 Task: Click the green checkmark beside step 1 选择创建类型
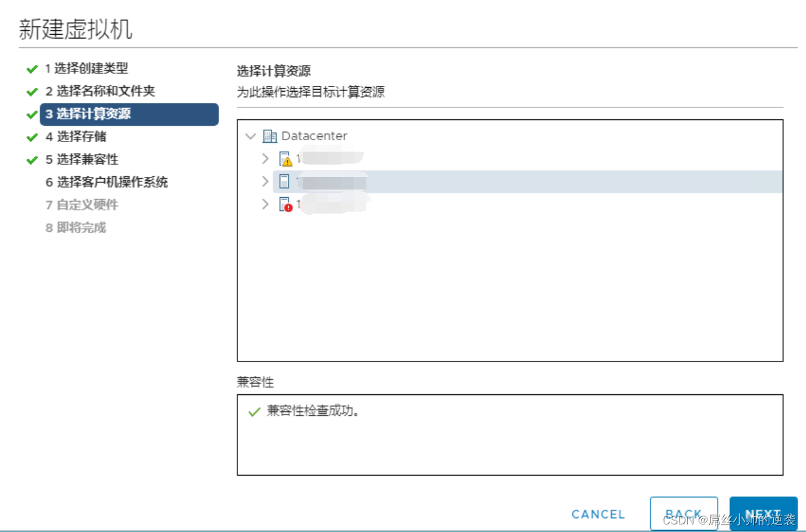32,69
